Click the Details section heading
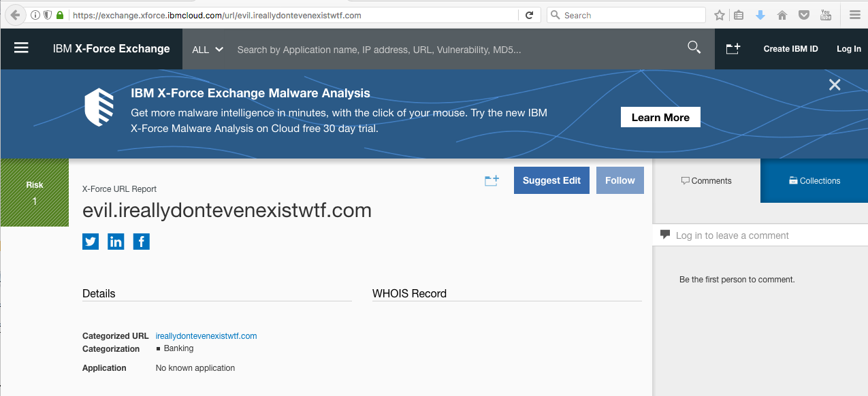 pos(99,294)
